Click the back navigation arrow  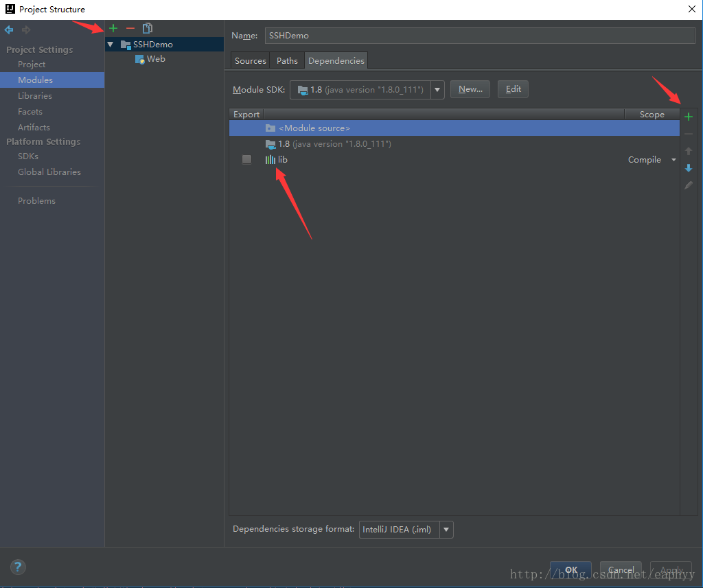pos(9,30)
